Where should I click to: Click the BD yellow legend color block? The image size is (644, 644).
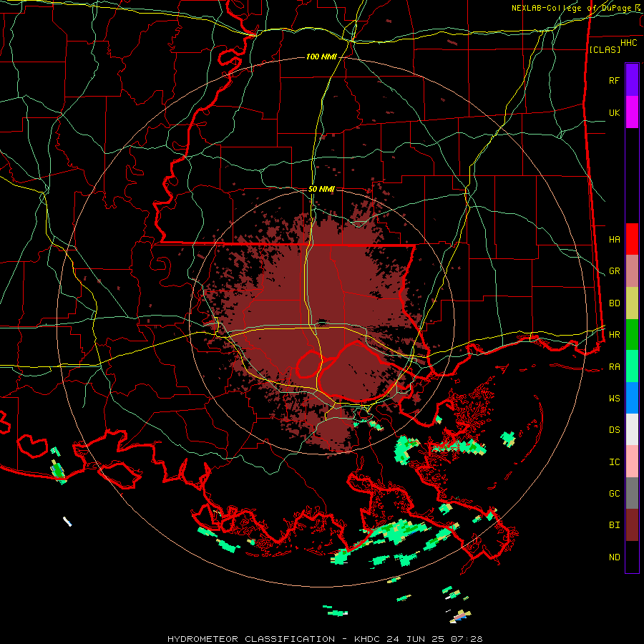(x=632, y=303)
